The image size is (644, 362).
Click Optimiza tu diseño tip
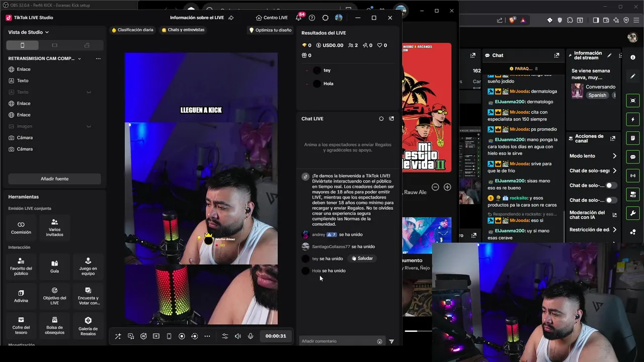coord(270,30)
